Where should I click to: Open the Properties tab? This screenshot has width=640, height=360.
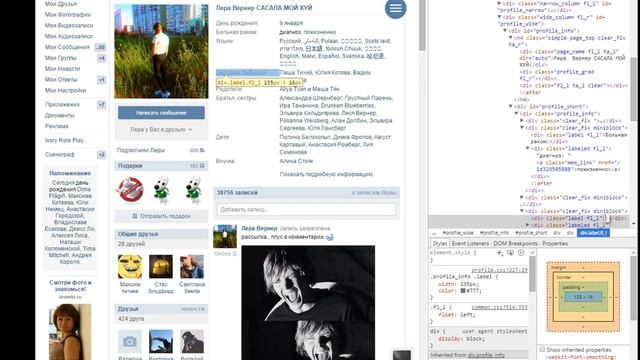pyautogui.click(x=555, y=243)
